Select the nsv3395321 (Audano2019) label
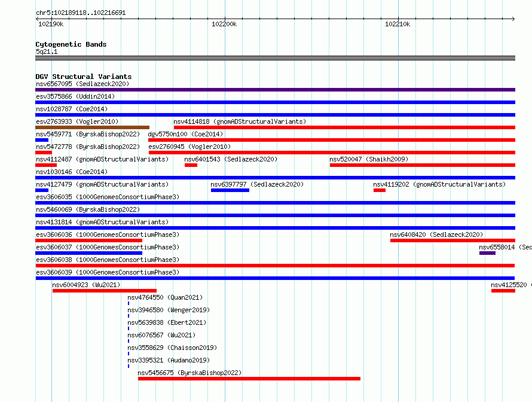Image resolution: width=532 pixels, height=402 pixels. click(169, 360)
